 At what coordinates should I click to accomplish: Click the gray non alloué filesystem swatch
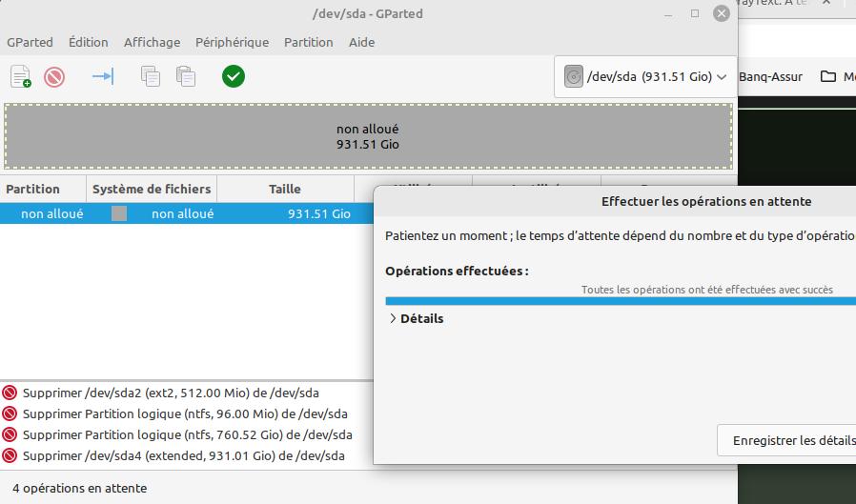click(119, 214)
